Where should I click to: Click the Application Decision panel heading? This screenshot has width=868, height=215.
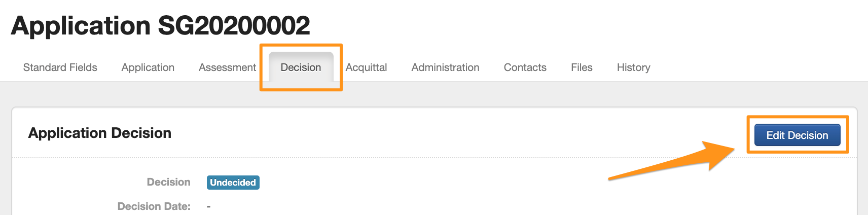click(x=100, y=133)
